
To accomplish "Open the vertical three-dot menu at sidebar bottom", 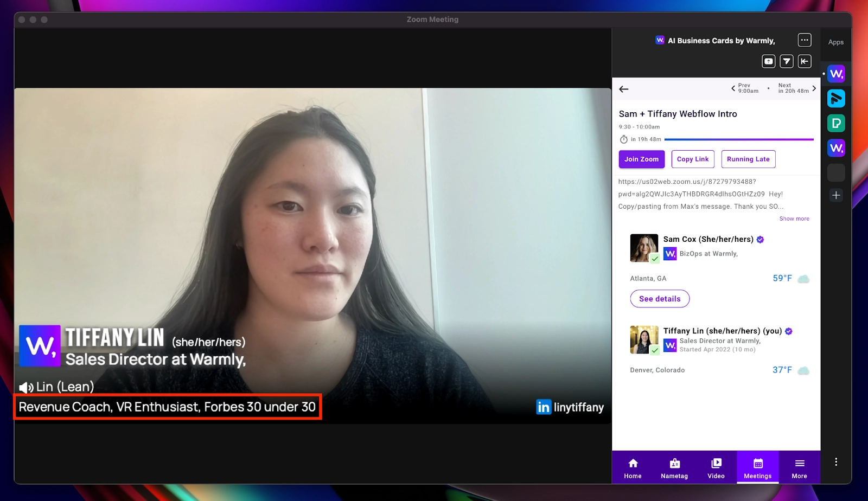I will 836,461.
